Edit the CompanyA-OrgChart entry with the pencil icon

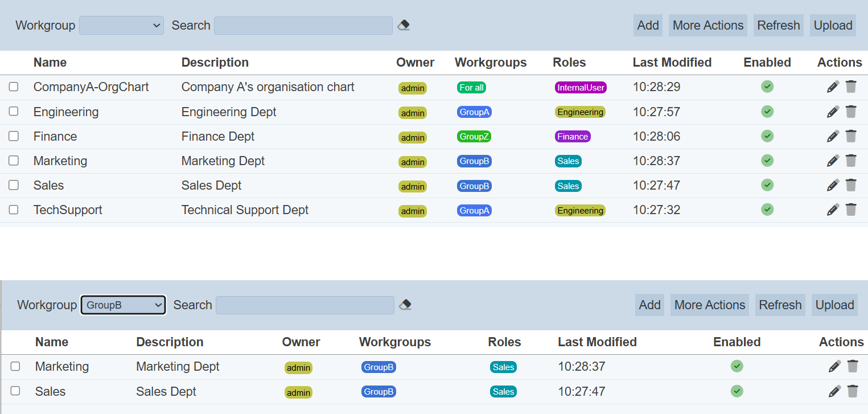pyautogui.click(x=833, y=87)
